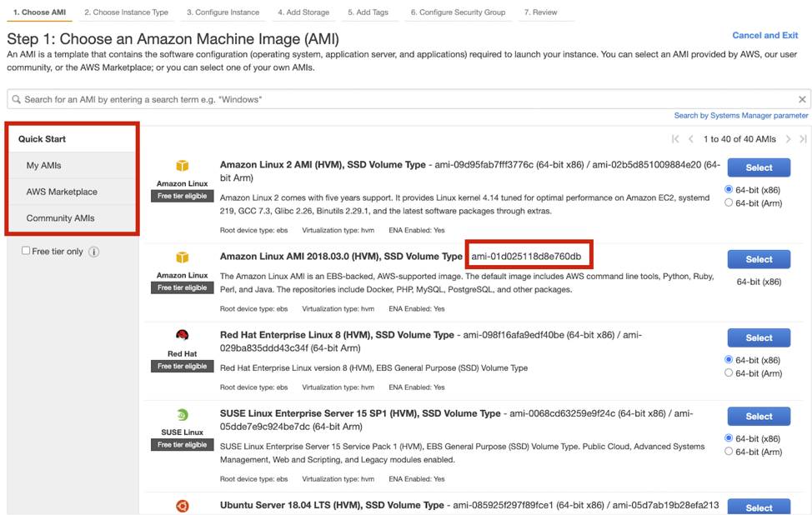
Task: Open the 7. Review tab
Action: 541,12
